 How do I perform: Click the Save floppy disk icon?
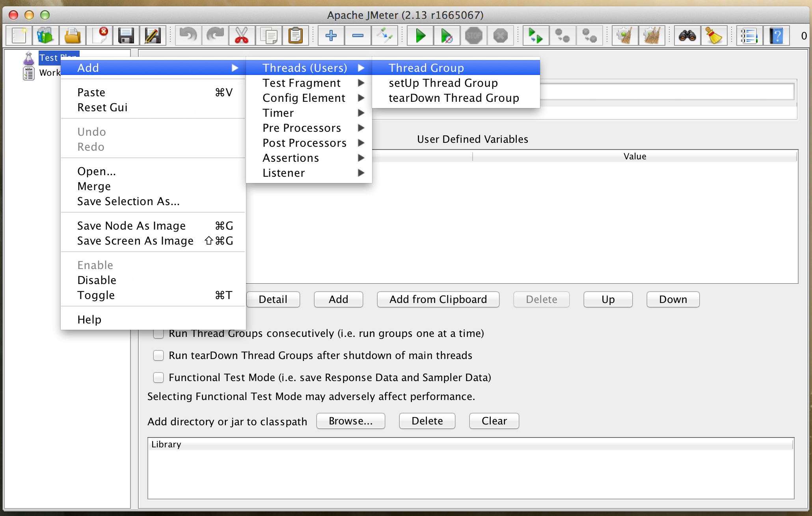point(126,36)
